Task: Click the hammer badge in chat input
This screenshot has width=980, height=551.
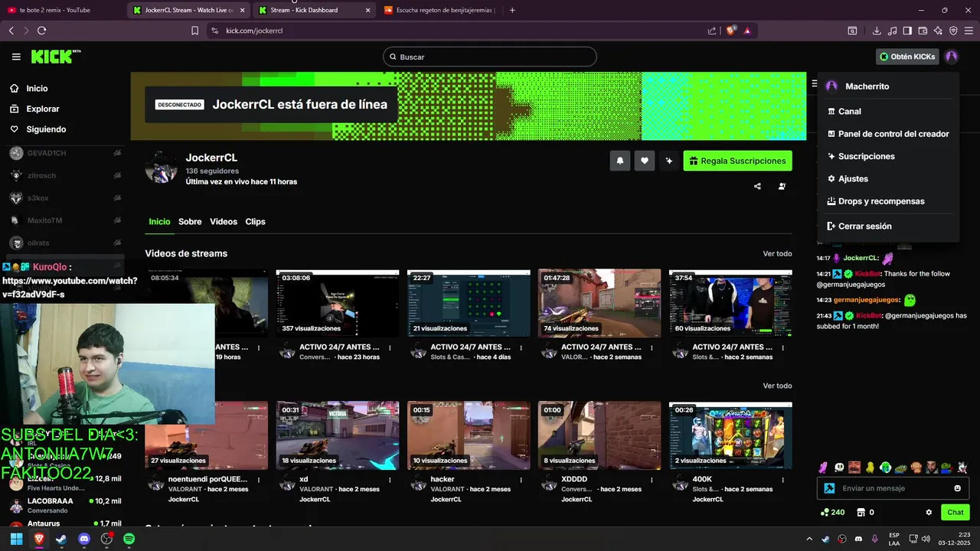Action: click(x=829, y=488)
